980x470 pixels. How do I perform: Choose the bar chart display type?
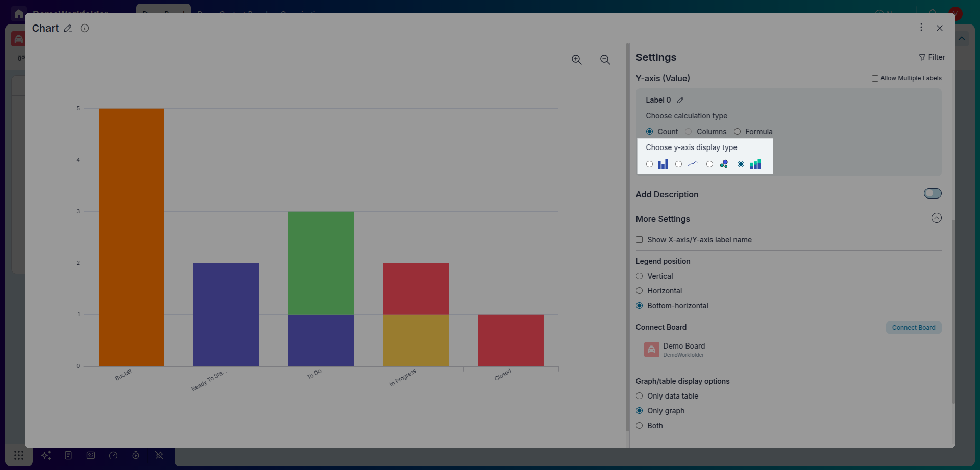click(649, 164)
